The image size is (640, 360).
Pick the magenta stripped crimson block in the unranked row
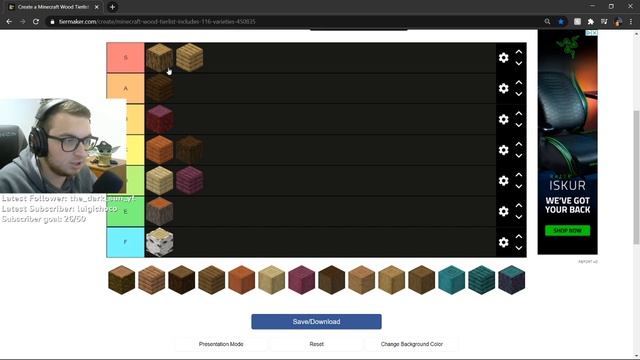tap(302, 280)
